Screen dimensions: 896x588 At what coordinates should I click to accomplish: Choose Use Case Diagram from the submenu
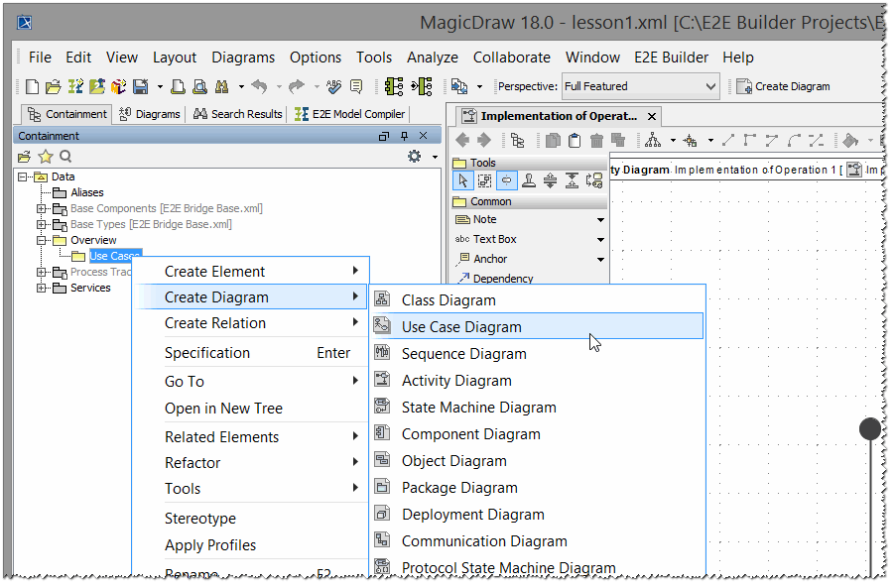click(x=461, y=325)
